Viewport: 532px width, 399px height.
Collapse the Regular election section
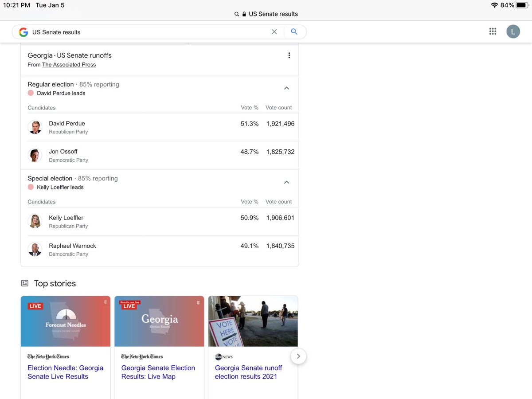click(x=286, y=88)
